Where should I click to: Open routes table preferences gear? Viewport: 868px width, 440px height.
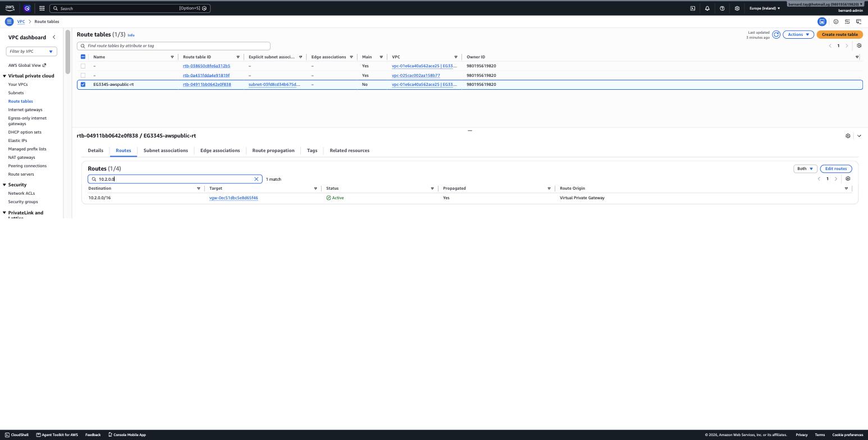point(848,178)
